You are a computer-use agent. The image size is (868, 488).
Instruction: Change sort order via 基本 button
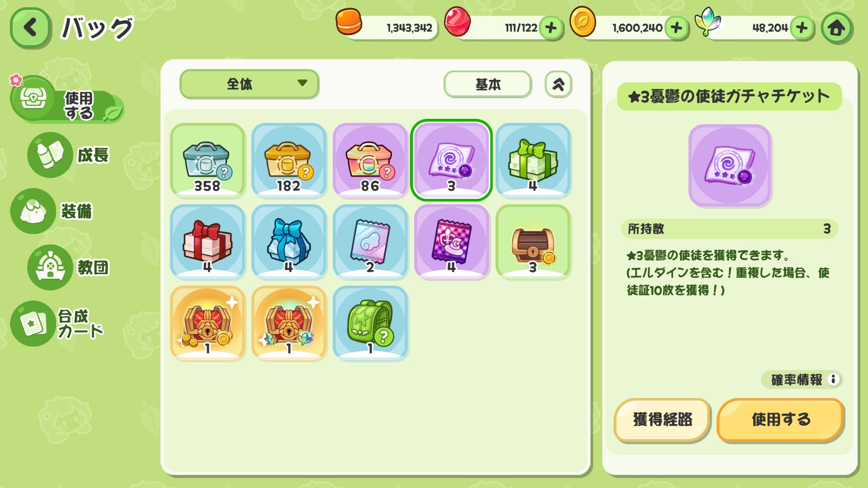click(487, 84)
